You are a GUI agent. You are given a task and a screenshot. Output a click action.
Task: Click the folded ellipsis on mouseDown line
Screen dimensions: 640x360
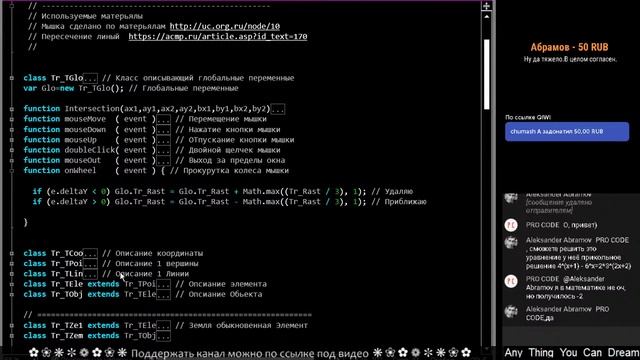pos(163,130)
